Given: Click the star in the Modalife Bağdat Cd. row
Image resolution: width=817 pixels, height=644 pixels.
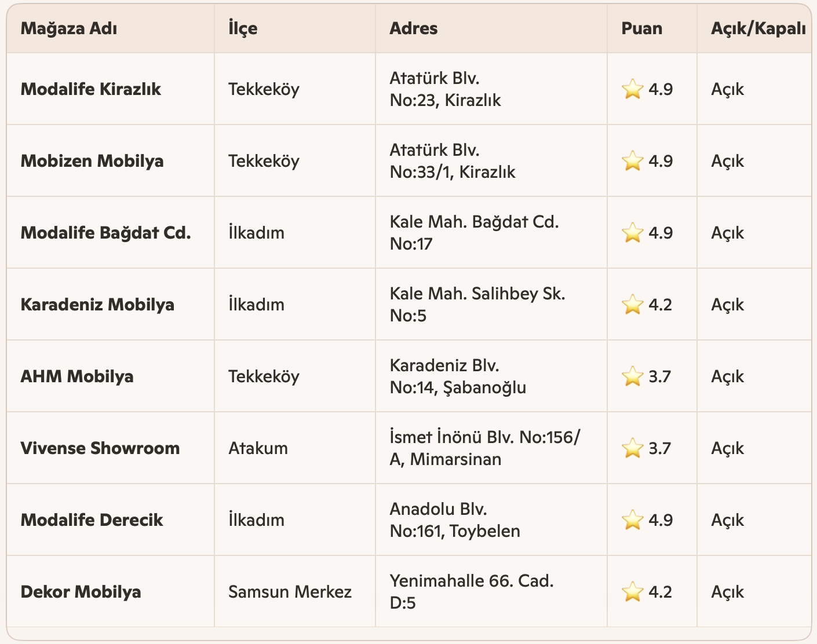Looking at the screenshot, I should (x=632, y=233).
